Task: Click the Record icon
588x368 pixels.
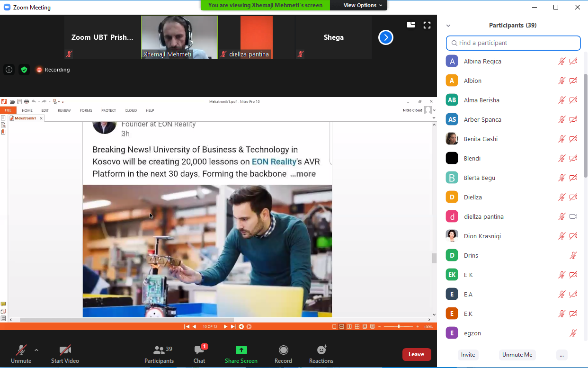Action: click(283, 350)
